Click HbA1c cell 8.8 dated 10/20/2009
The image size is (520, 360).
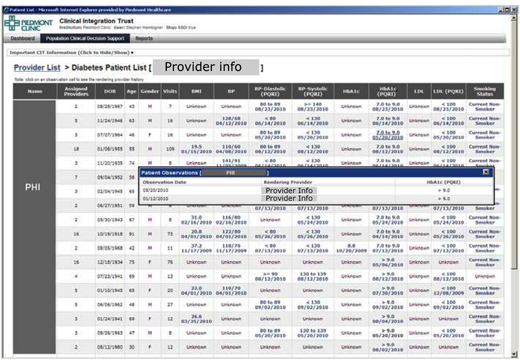[x=351, y=248]
